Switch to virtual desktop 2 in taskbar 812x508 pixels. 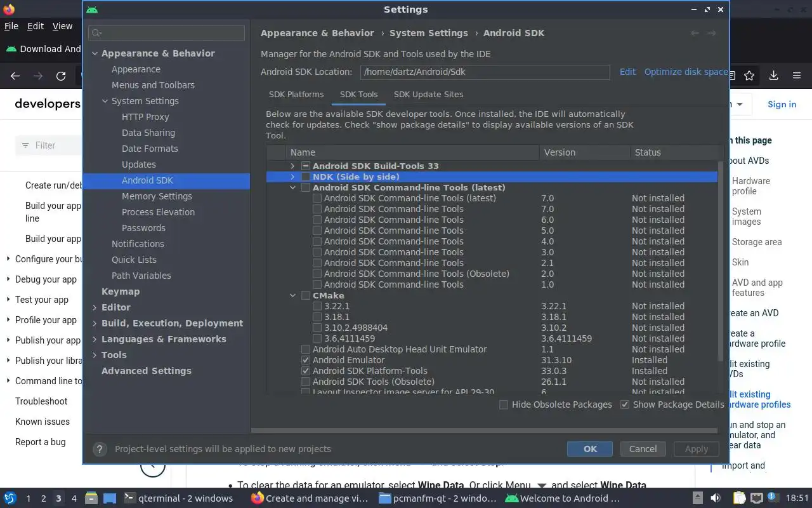coord(43,498)
